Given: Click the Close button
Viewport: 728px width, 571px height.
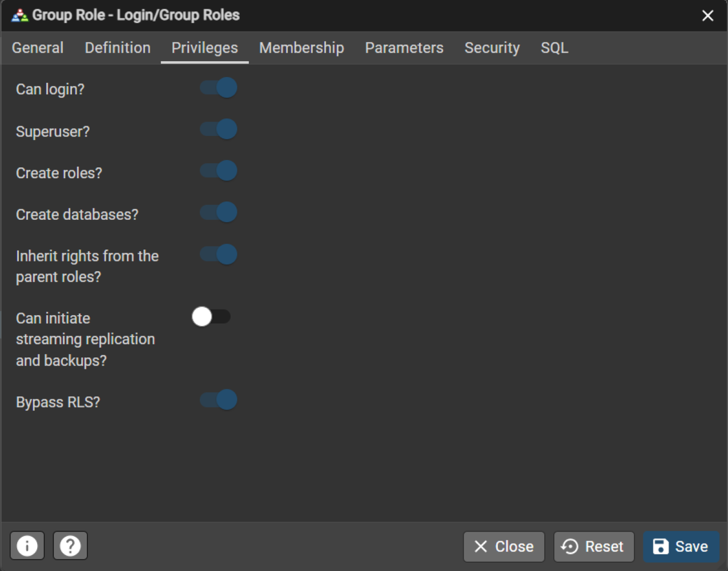Looking at the screenshot, I should (504, 546).
